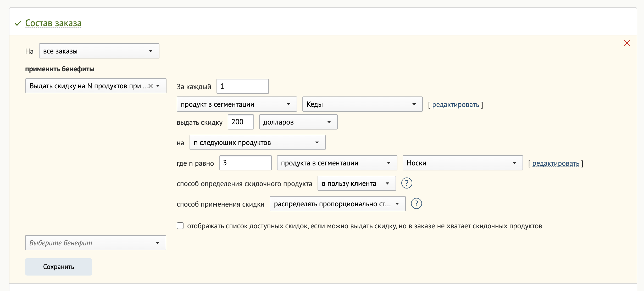
Task: Click the green checkmark next to Состав заказа
Action: click(x=18, y=23)
